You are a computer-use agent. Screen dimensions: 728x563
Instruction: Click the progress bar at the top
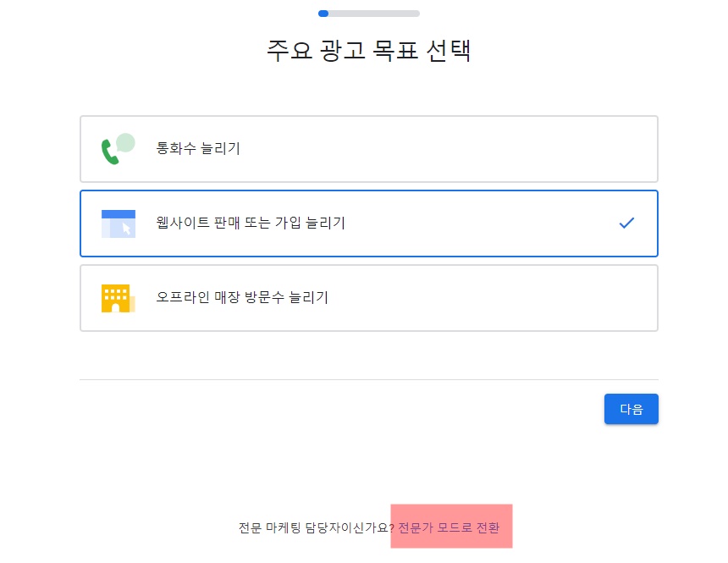tap(368, 14)
